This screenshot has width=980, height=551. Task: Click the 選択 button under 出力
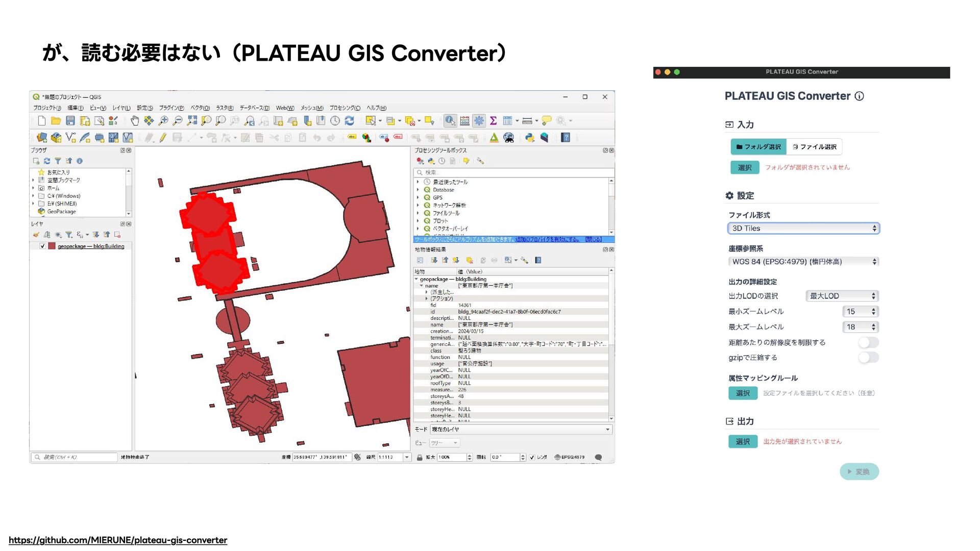click(743, 442)
